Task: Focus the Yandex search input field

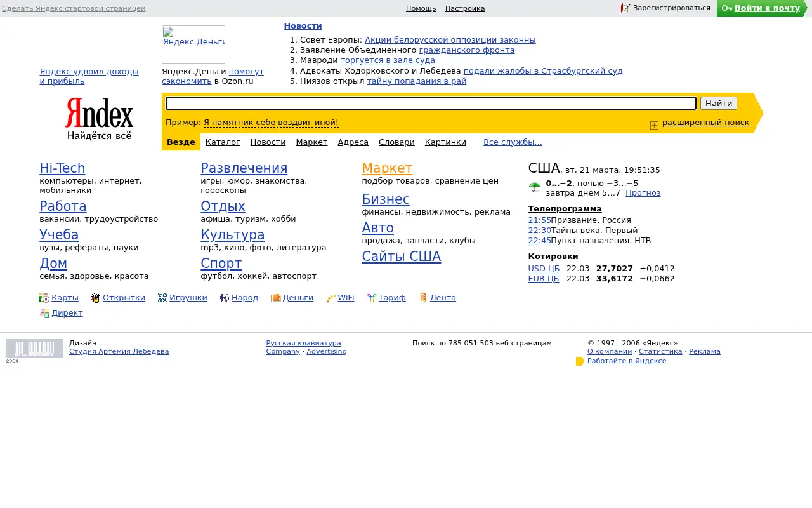Action: click(x=431, y=104)
